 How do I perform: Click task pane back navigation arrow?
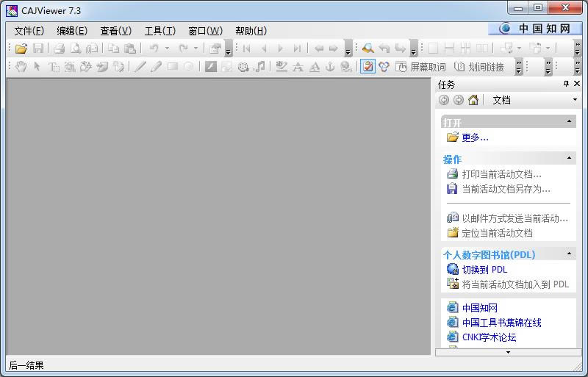click(x=444, y=100)
